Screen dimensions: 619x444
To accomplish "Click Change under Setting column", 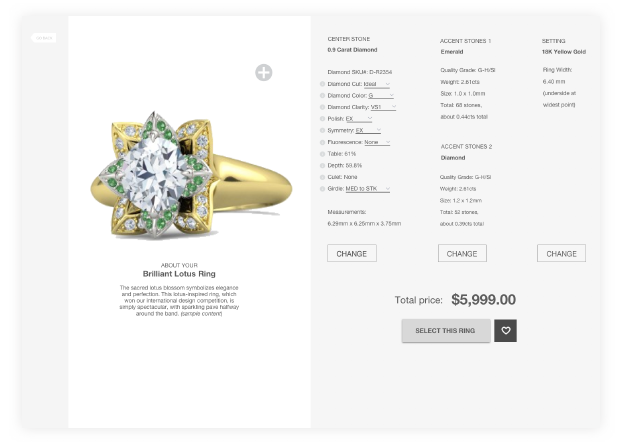I will 561,253.
